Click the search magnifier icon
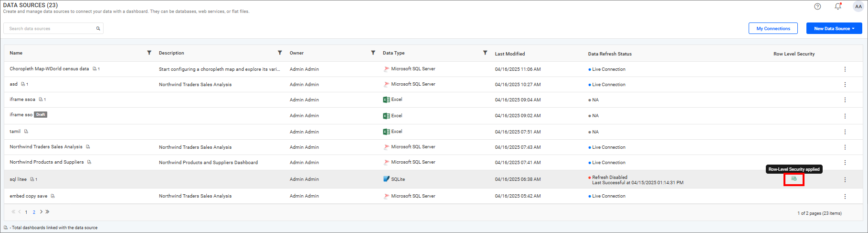 98,29
